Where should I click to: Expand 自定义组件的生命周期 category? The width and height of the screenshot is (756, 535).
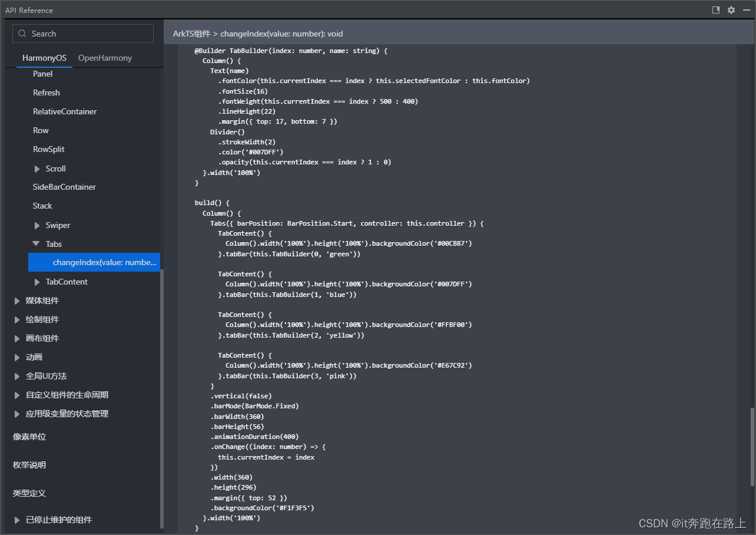click(x=17, y=395)
